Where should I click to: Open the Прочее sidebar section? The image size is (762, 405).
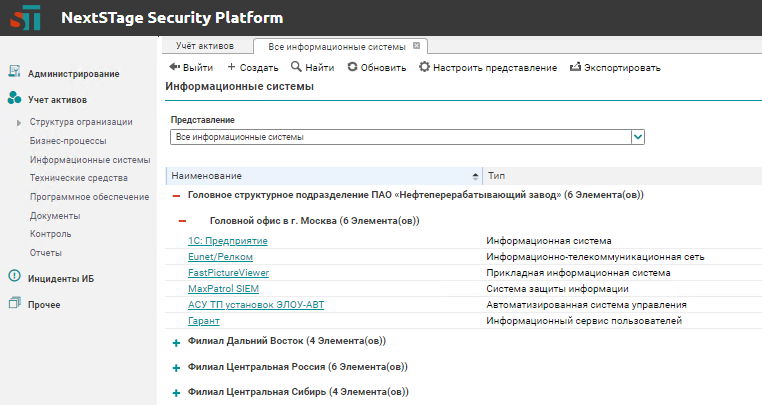(43, 304)
